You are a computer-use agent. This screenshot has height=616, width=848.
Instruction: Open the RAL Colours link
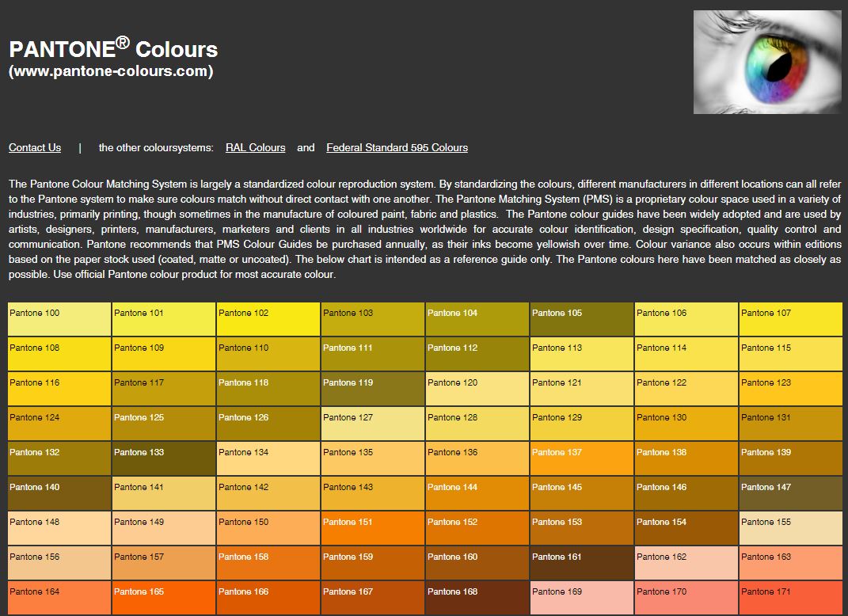255,147
